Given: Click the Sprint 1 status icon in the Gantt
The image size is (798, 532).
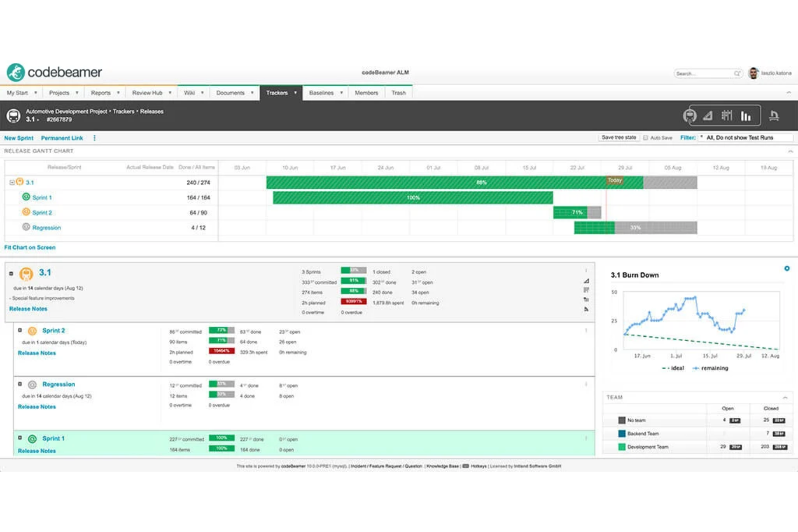Looking at the screenshot, I should [26, 197].
